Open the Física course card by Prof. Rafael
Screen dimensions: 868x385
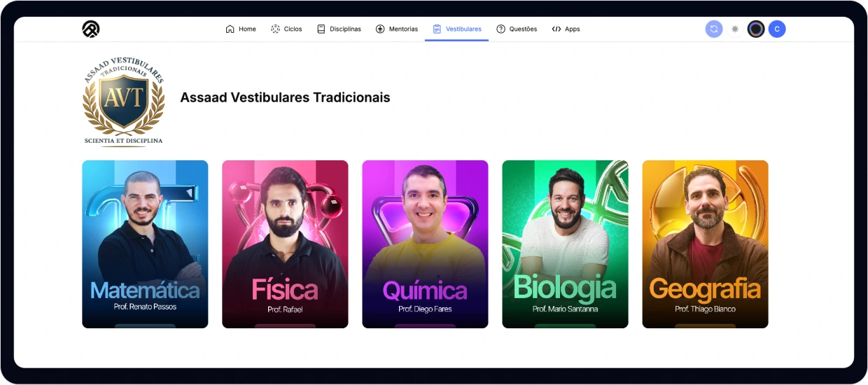(285, 244)
